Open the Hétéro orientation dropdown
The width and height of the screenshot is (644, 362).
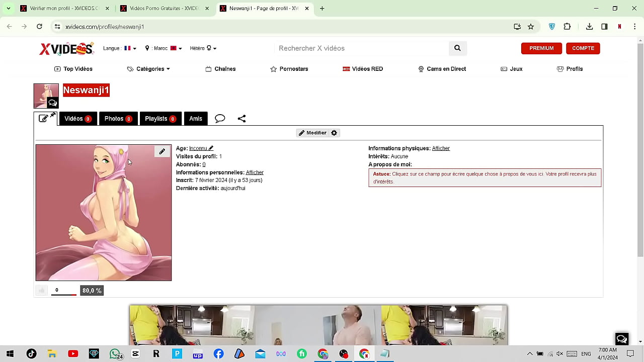[203, 48]
